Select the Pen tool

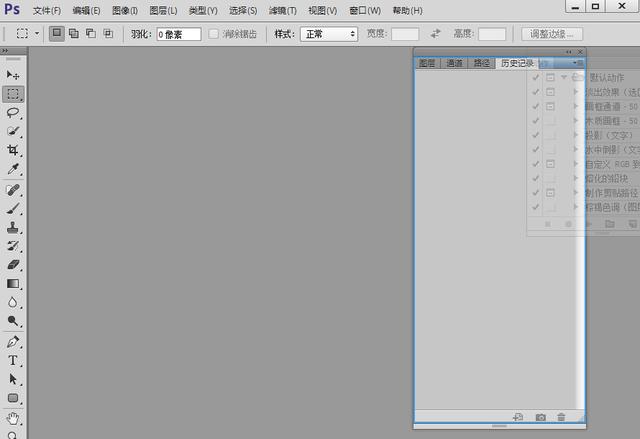pos(13,341)
